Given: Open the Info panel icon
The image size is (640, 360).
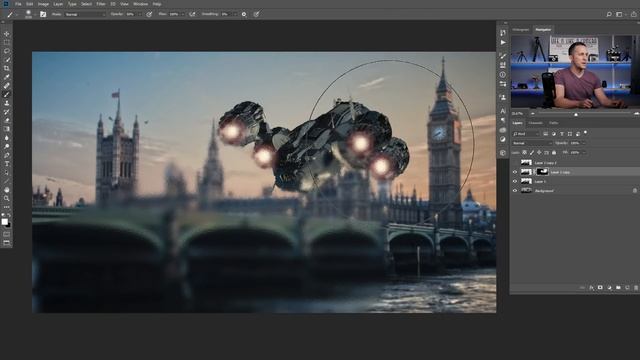Looking at the screenshot, I should [503, 75].
